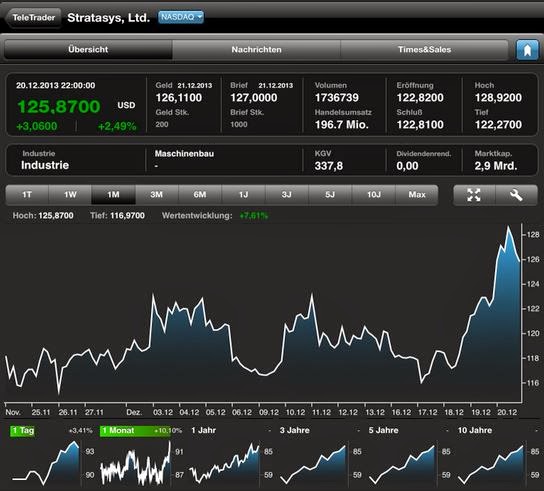Open chart settings wrench icon

click(516, 195)
